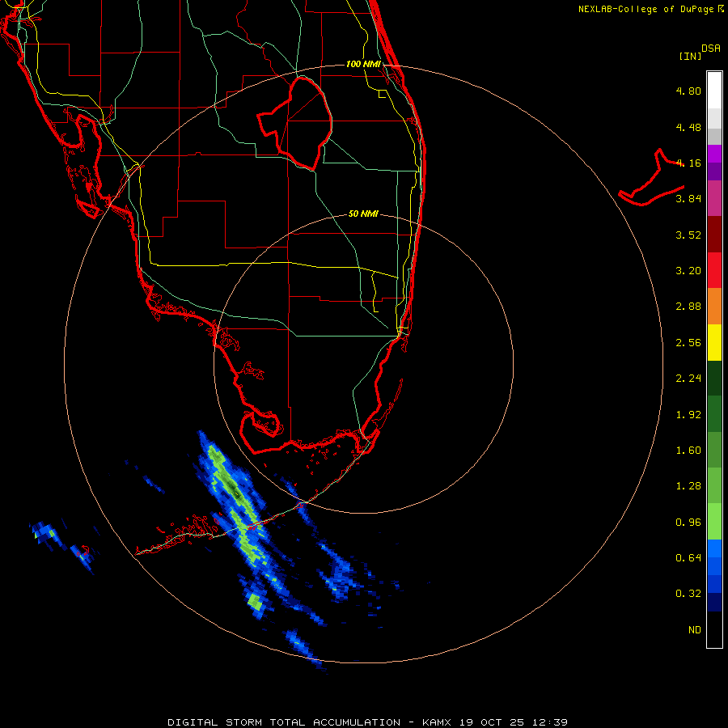Pick the black ND swatch at legend bottom
Viewport: 728px width, 728px height.
click(714, 629)
